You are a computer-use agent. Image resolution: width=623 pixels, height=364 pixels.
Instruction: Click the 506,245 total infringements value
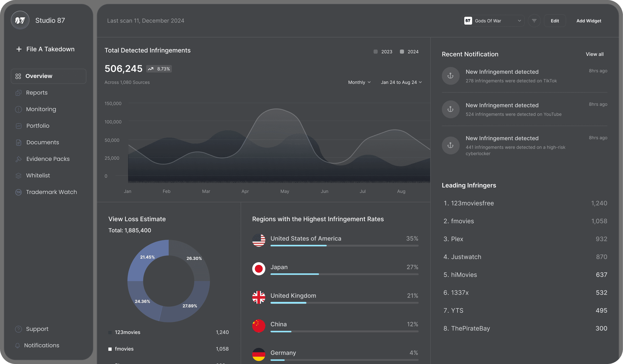point(123,69)
